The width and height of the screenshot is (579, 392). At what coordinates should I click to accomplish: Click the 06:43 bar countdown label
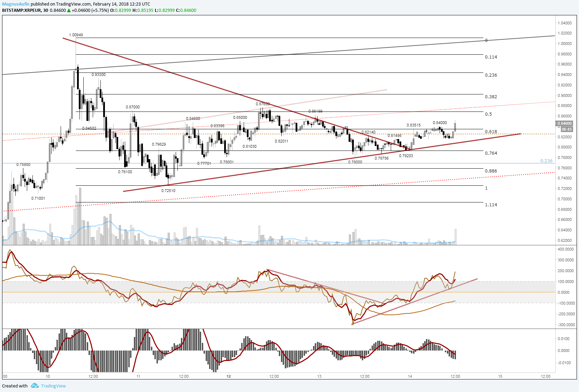tap(567, 129)
